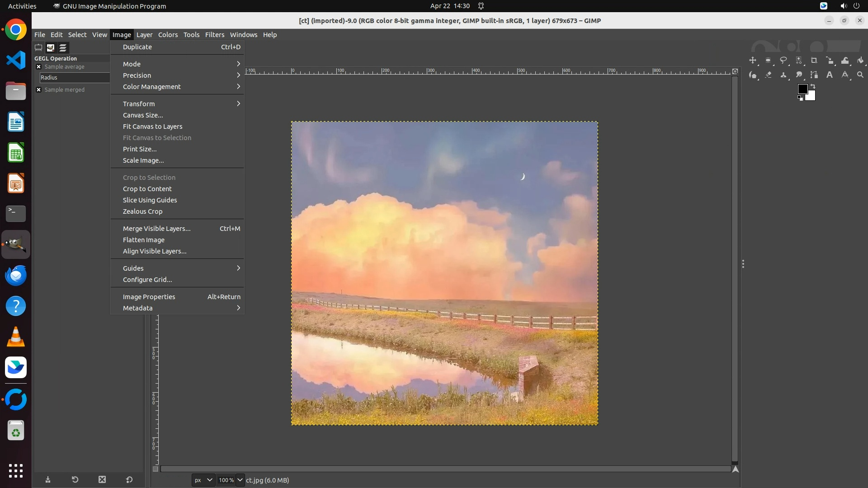
Task: Click the black foreground color swatch
Action: (802, 89)
